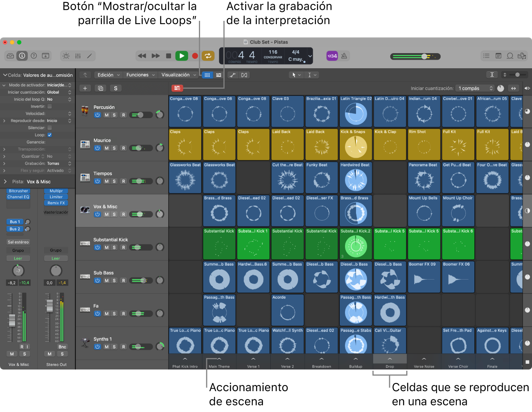Open the Library panel icon
The width and height of the screenshot is (532, 412).
coord(11,56)
